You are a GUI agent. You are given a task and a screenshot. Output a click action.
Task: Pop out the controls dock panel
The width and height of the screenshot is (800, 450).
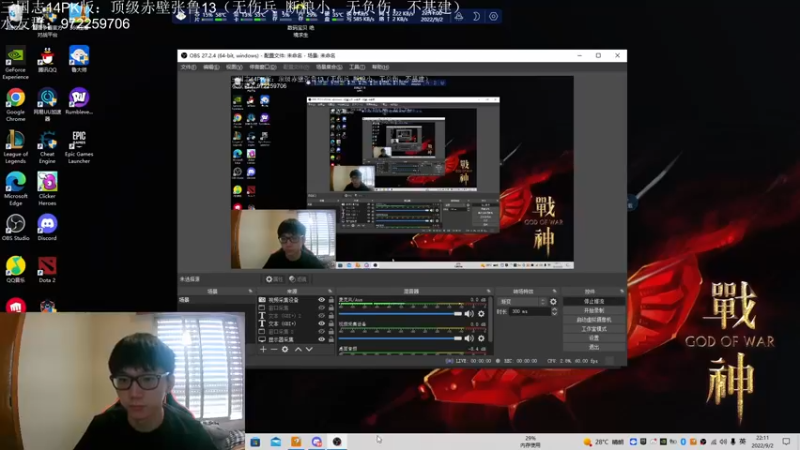[621, 291]
